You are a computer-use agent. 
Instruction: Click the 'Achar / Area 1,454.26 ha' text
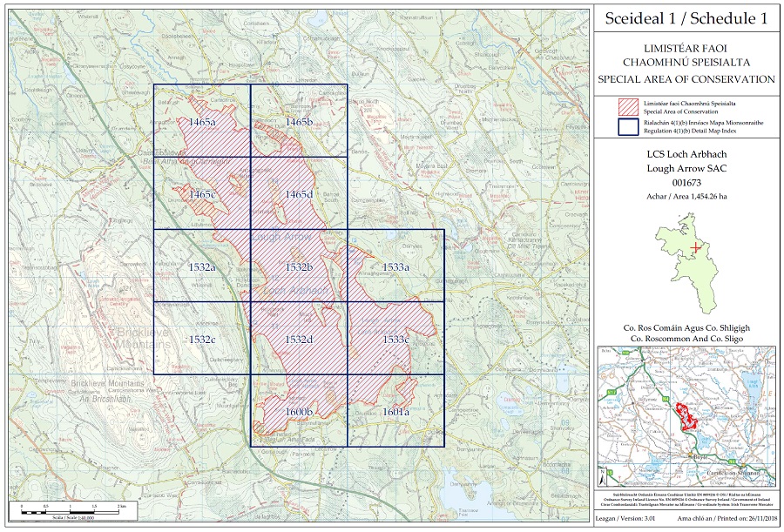[x=686, y=197]
